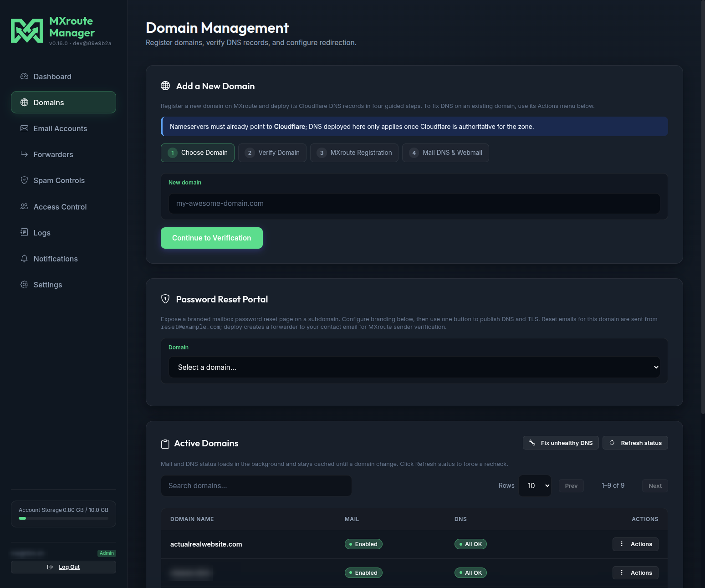Click the Admin badge in sidebar
Viewport: 705px width, 588px height.
(x=107, y=553)
